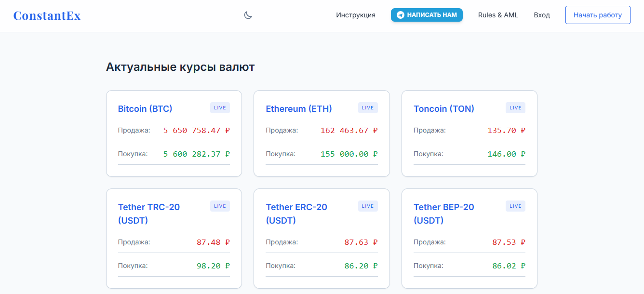Image resolution: width=644 pixels, height=294 pixels.
Task: Click the Tether BEP-20 (USDT) title
Action: [444, 214]
